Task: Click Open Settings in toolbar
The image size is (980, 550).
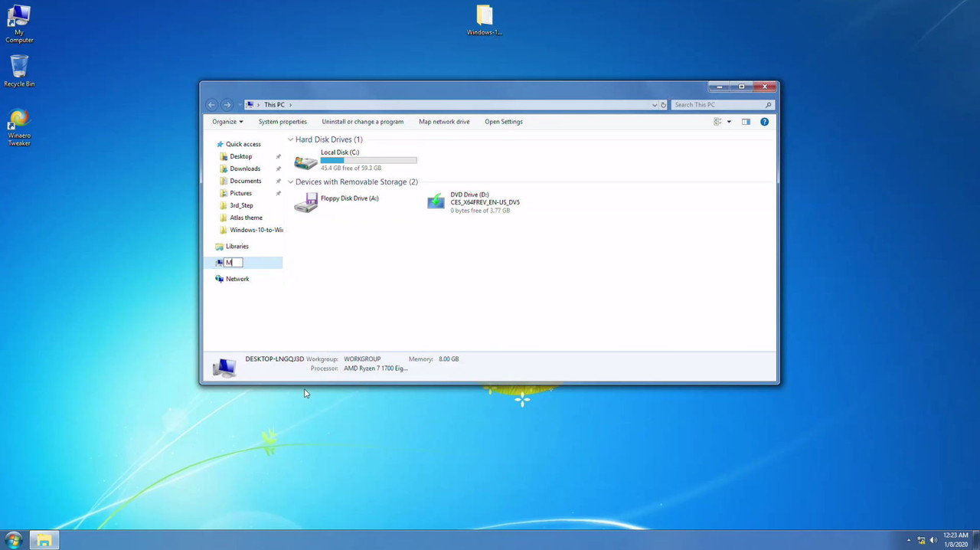Action: (504, 122)
